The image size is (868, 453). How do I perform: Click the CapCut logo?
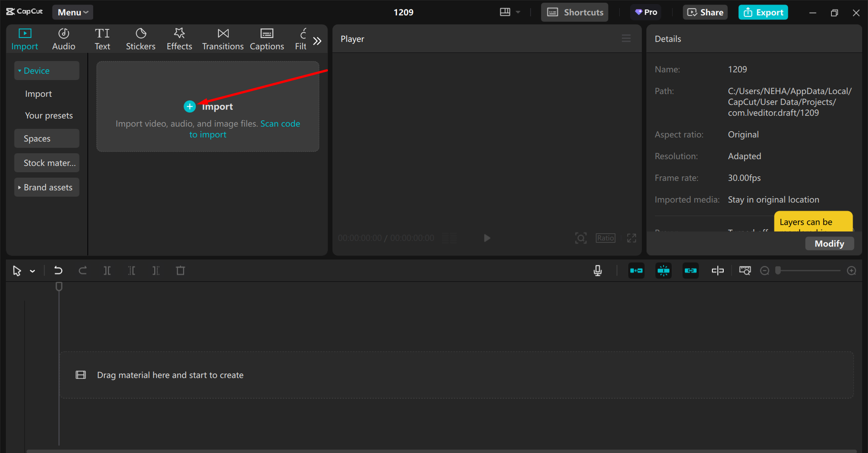coord(24,12)
